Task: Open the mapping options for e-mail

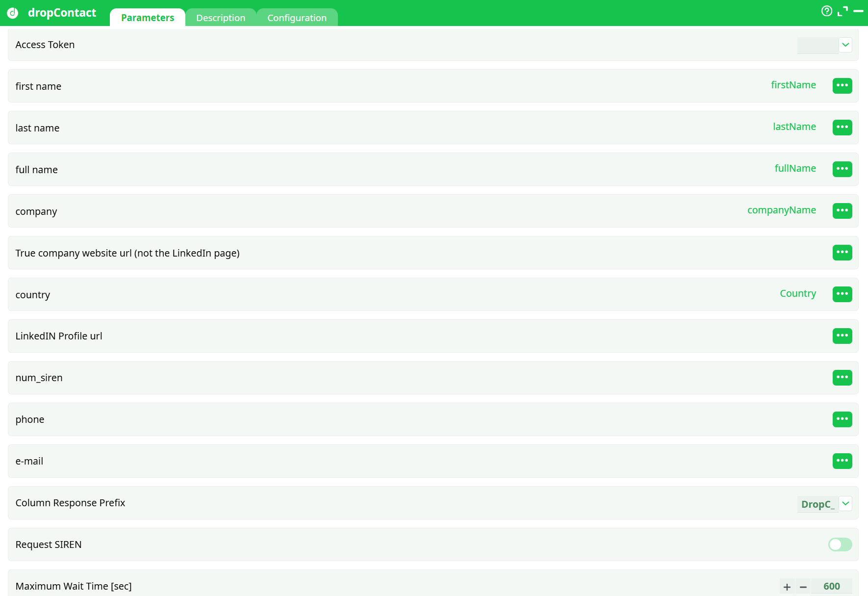Action: pyautogui.click(x=842, y=461)
